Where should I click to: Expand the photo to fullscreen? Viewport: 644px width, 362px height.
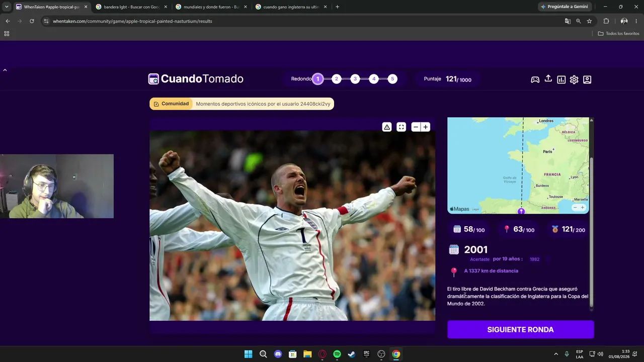point(401,127)
